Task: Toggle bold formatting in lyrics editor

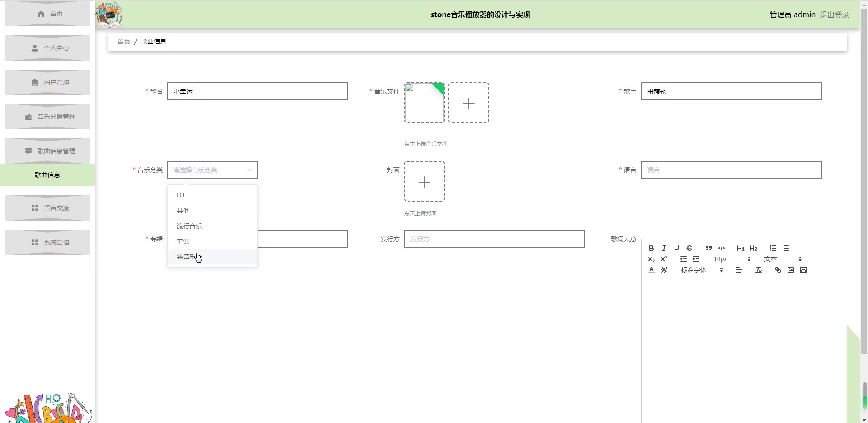Action: point(651,248)
